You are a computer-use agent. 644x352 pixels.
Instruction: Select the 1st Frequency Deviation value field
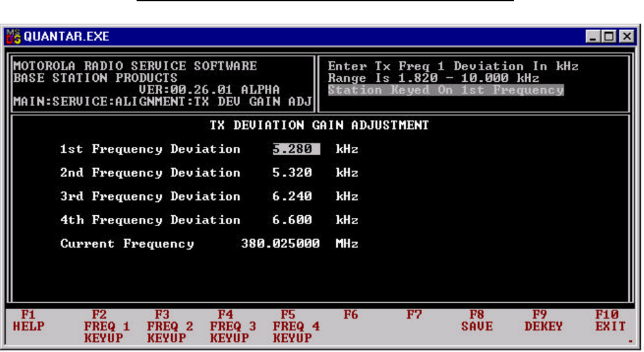point(296,149)
